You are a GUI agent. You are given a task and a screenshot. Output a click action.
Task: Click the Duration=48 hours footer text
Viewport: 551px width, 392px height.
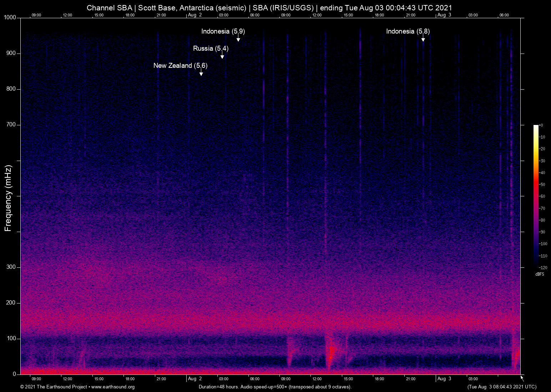point(275,387)
